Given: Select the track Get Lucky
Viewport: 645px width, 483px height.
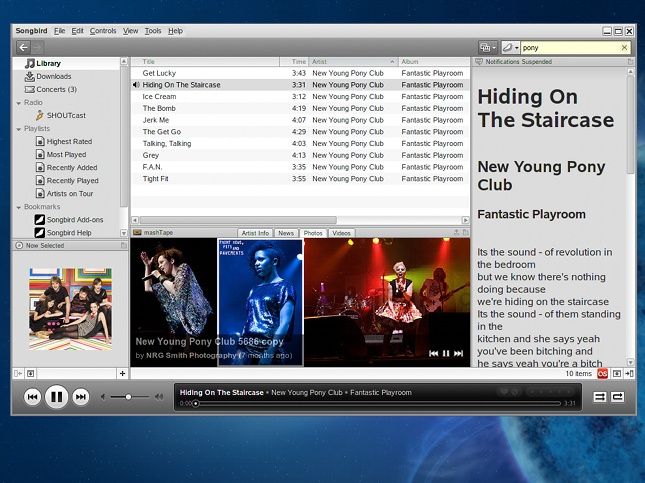Looking at the screenshot, I should point(300,73).
